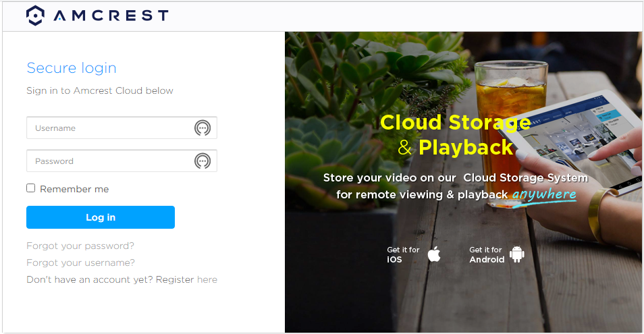The image size is (644, 334).
Task: Tick the Remember me checkbox
Action: coord(31,188)
